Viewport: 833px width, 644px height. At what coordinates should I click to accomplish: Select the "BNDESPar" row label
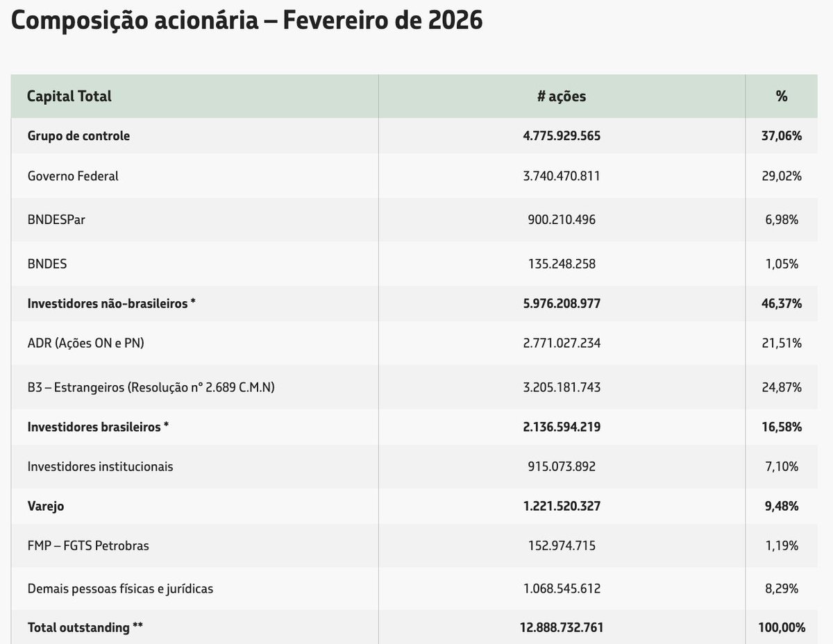click(x=56, y=219)
